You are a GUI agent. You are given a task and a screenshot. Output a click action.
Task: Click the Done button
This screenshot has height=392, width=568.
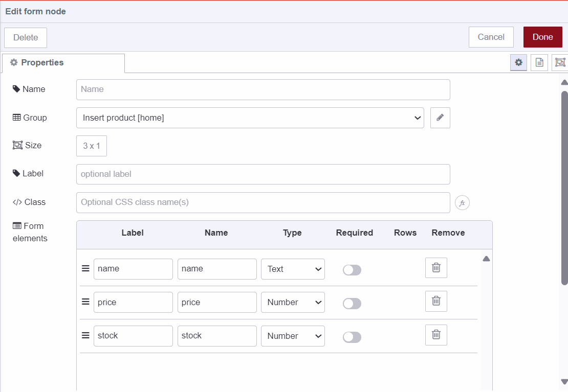(542, 37)
